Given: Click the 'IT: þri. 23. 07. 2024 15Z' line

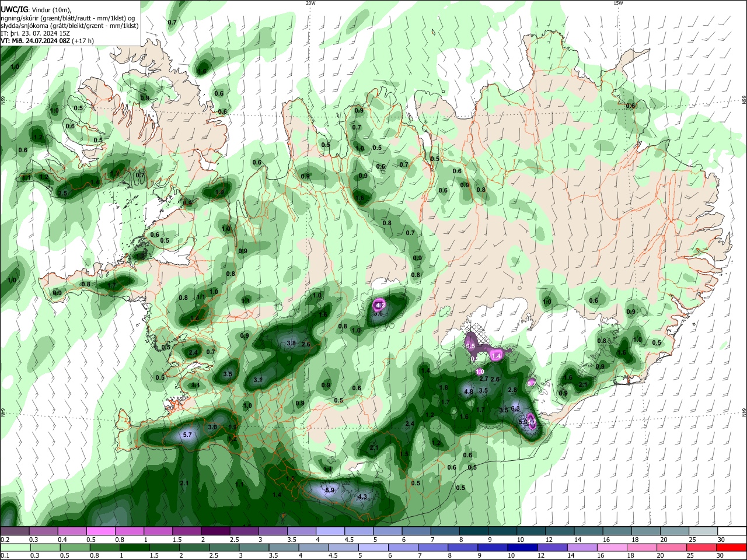Looking at the screenshot, I should coord(35,33).
